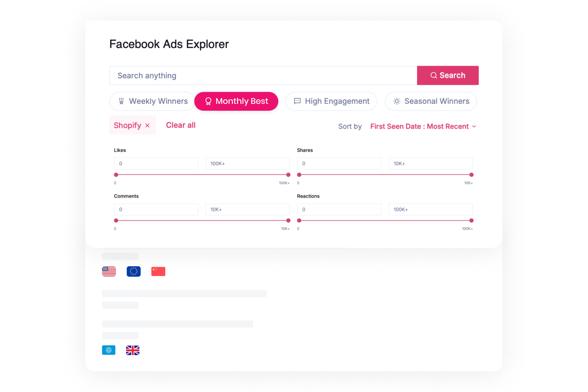Activate the Weekly Winners filter

coord(152,101)
